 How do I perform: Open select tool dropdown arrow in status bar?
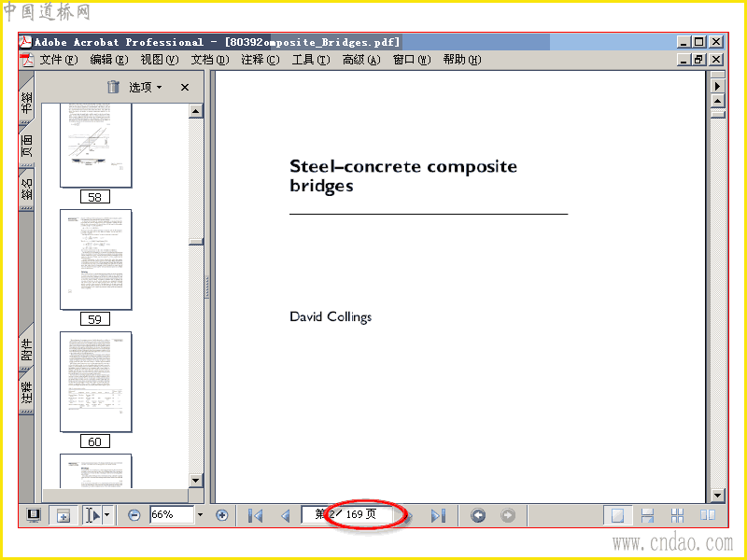click(107, 515)
